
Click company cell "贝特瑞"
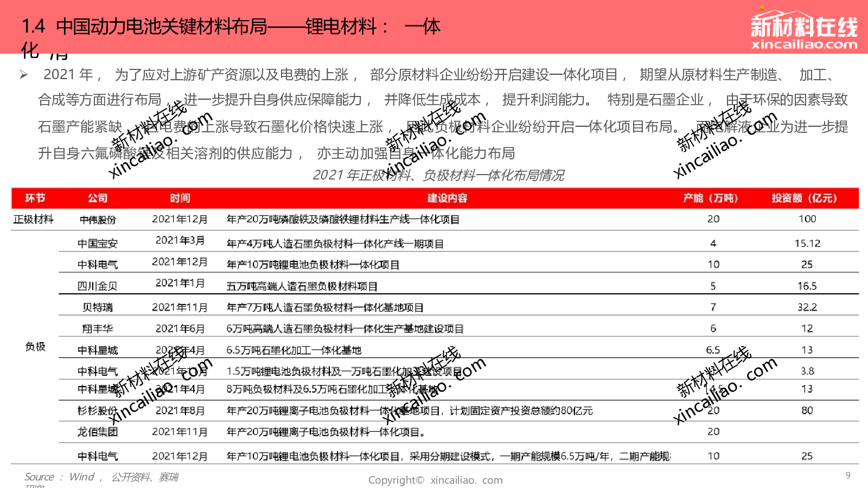[98, 307]
